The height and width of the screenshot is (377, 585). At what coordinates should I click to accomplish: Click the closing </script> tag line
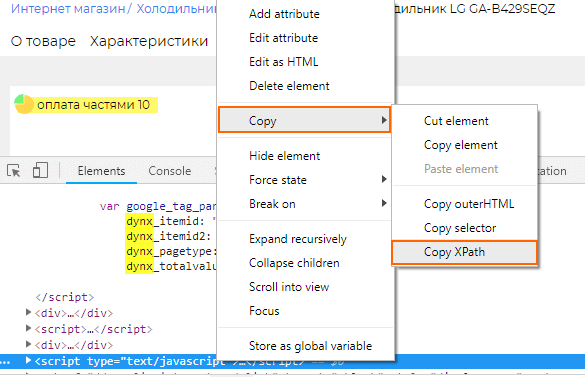click(65, 297)
